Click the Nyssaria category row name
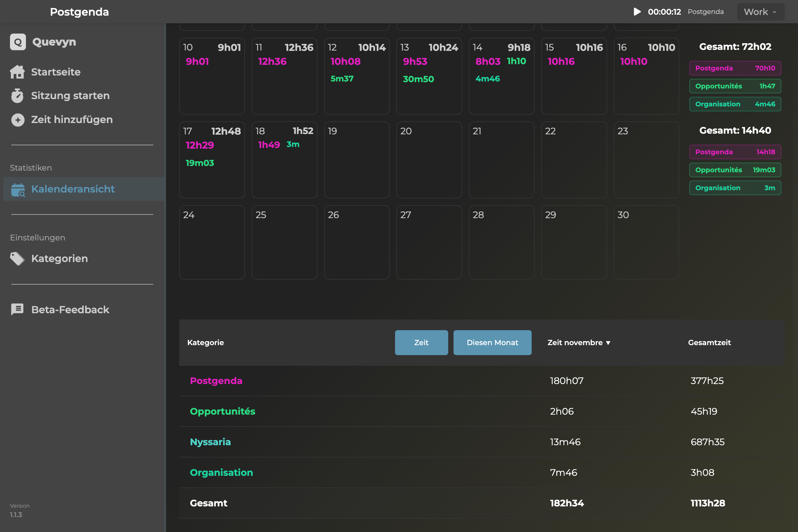Image resolution: width=798 pixels, height=532 pixels. click(210, 442)
